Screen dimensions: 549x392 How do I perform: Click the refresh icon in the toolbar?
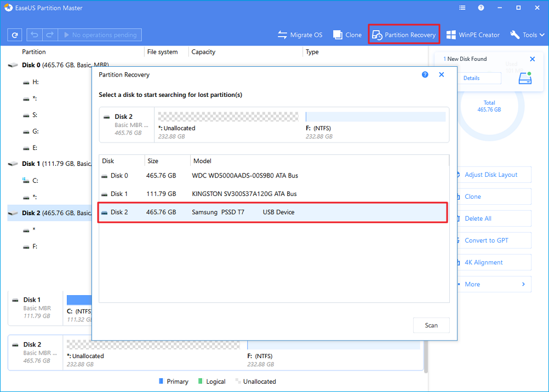pyautogui.click(x=15, y=35)
